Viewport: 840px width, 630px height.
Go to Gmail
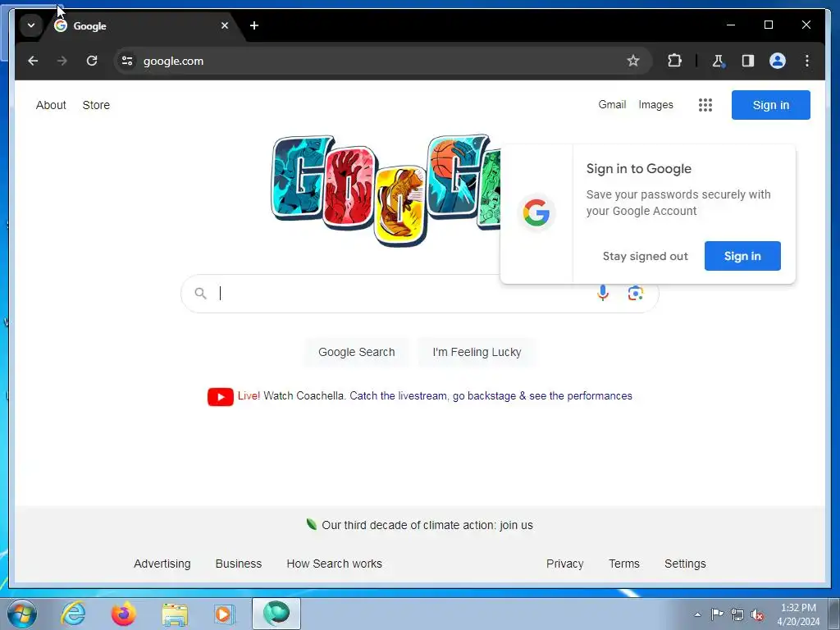[x=612, y=104]
